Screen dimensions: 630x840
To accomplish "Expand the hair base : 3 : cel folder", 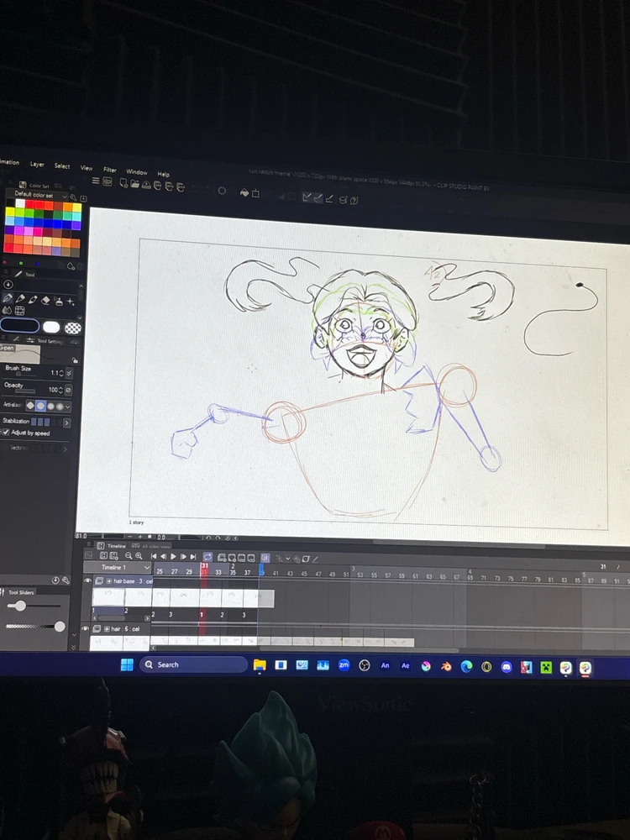I will [108, 581].
